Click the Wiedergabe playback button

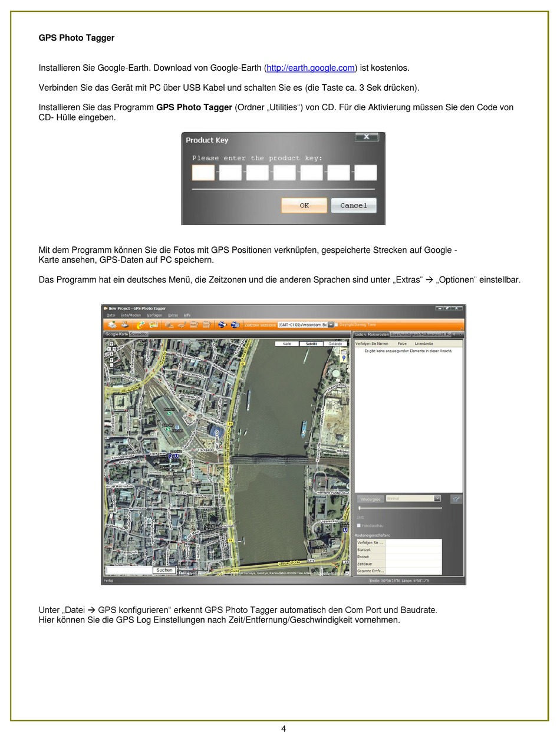(x=370, y=499)
